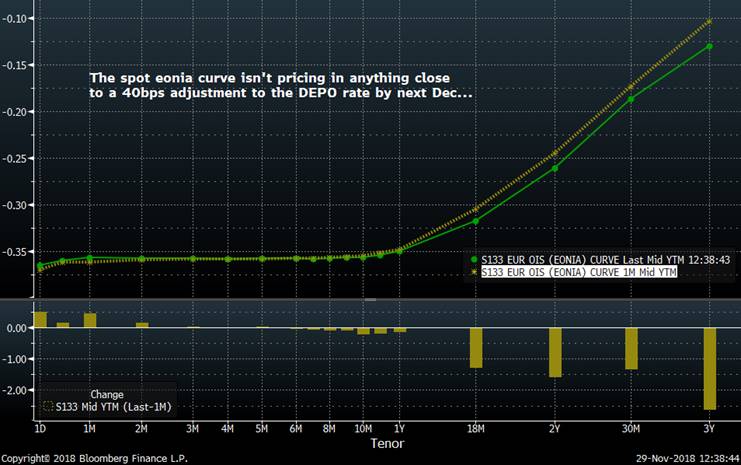Select the green Last Mid YTM legend entry
The width and height of the screenshot is (741, 465).
click(605, 260)
